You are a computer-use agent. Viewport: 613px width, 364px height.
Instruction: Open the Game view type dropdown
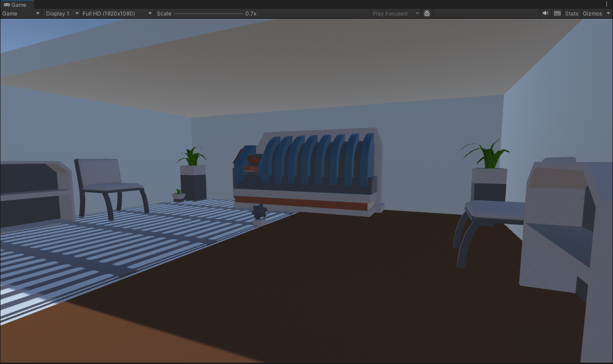21,14
